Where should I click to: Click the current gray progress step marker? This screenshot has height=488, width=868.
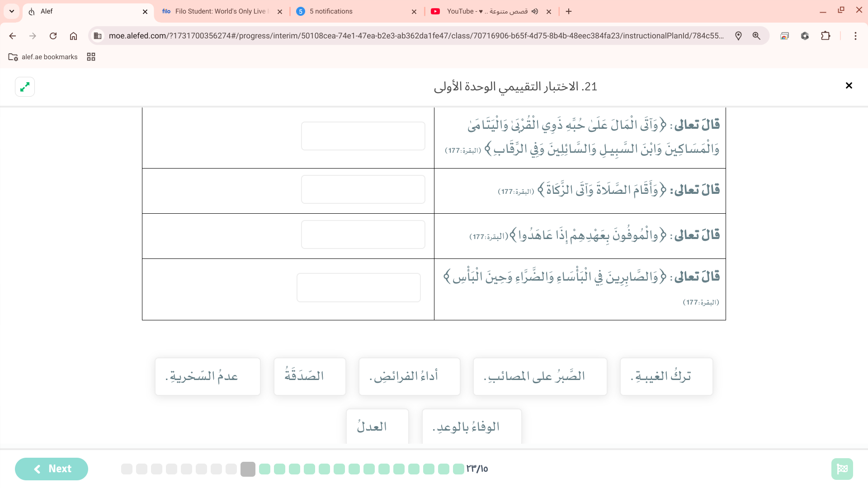pyautogui.click(x=248, y=469)
